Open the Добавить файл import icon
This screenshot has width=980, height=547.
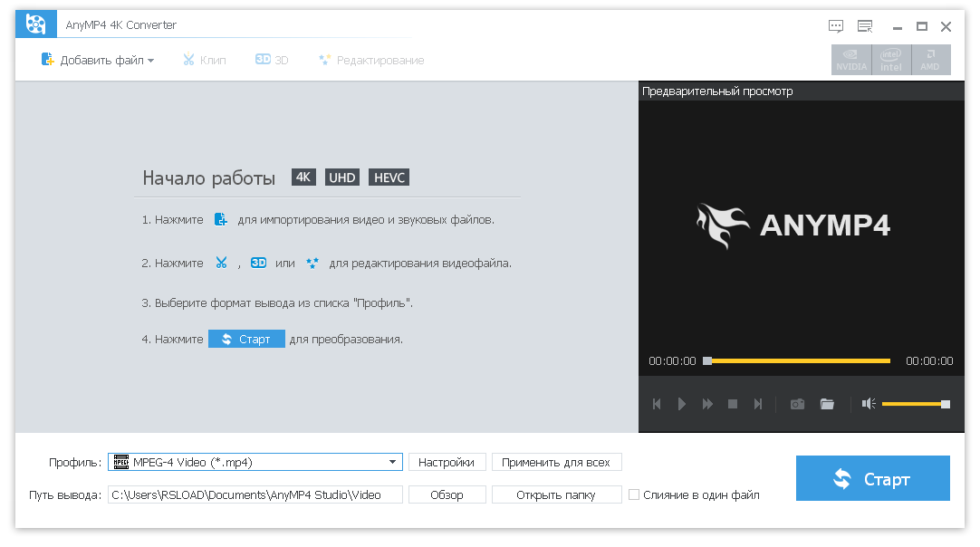click(x=47, y=59)
